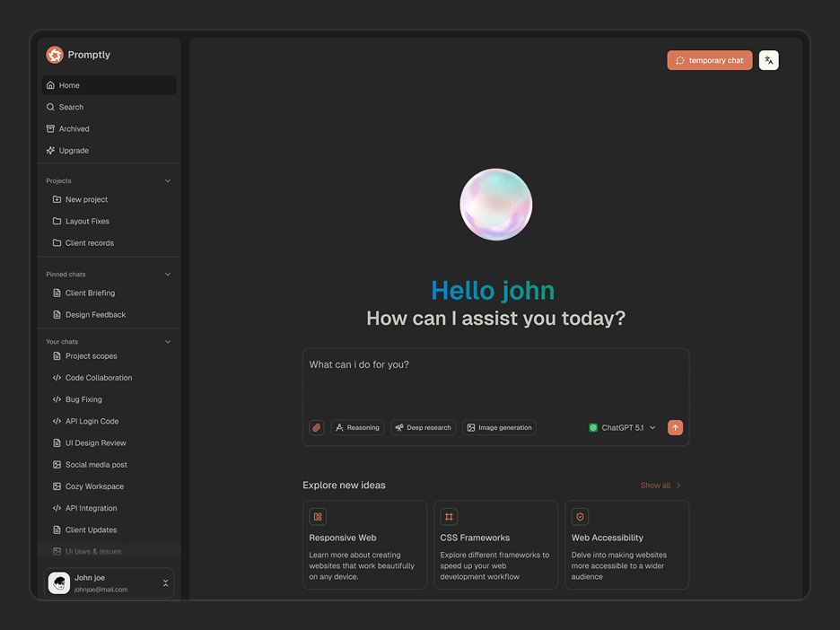The image size is (840, 630).
Task: Click the Upgrade sparkle icon
Action: pyautogui.click(x=50, y=151)
